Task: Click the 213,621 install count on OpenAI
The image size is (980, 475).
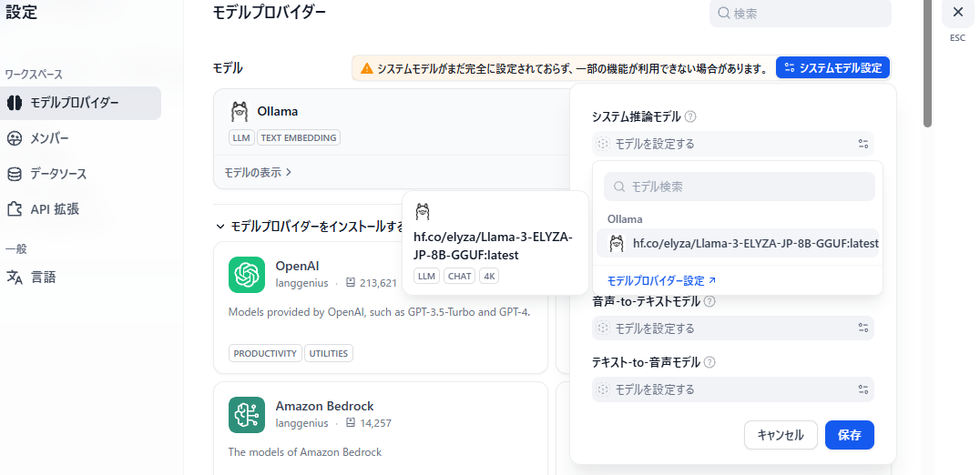Action: (378, 283)
